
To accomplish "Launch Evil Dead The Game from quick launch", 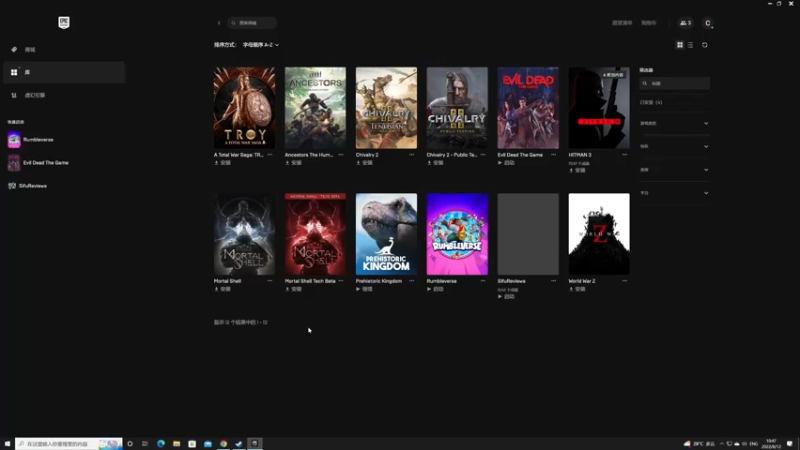I will 38,163.
